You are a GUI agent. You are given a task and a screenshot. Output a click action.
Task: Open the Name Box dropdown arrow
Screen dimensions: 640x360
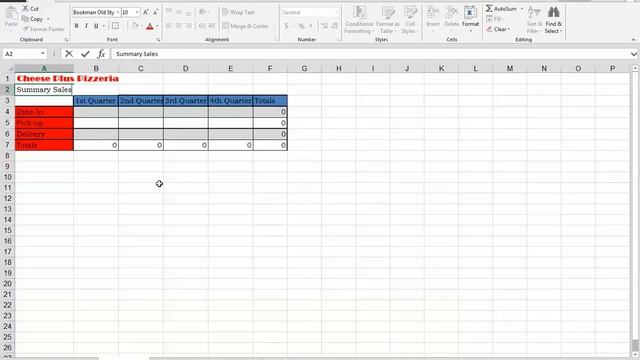click(42, 54)
